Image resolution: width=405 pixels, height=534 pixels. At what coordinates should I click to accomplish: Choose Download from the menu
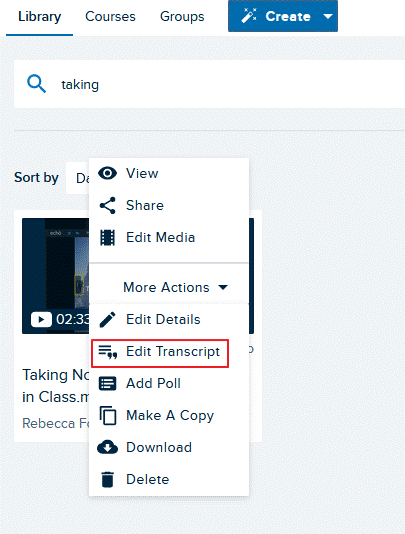pos(169,447)
